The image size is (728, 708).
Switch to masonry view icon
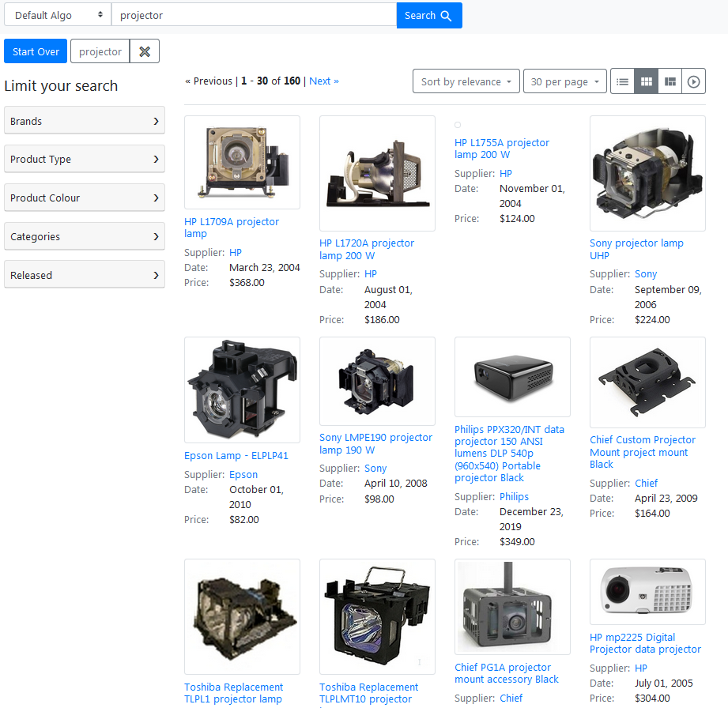pyautogui.click(x=670, y=81)
